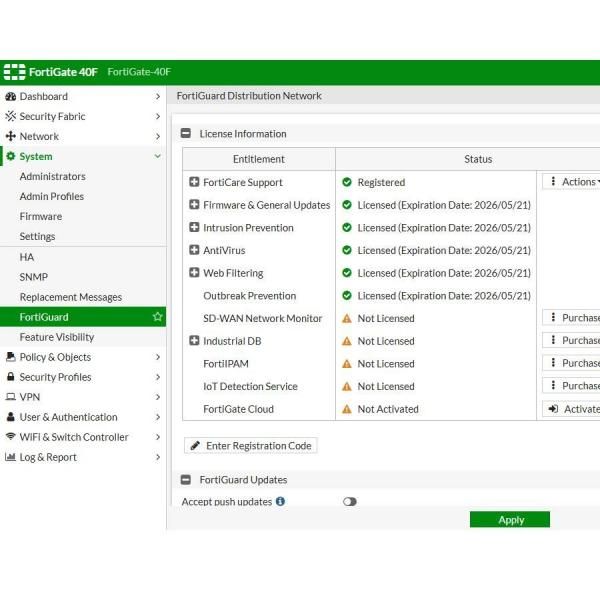Viewport: 600px width, 600px height.
Task: Open the Actions dropdown for FortiCare Support
Action: point(573,182)
